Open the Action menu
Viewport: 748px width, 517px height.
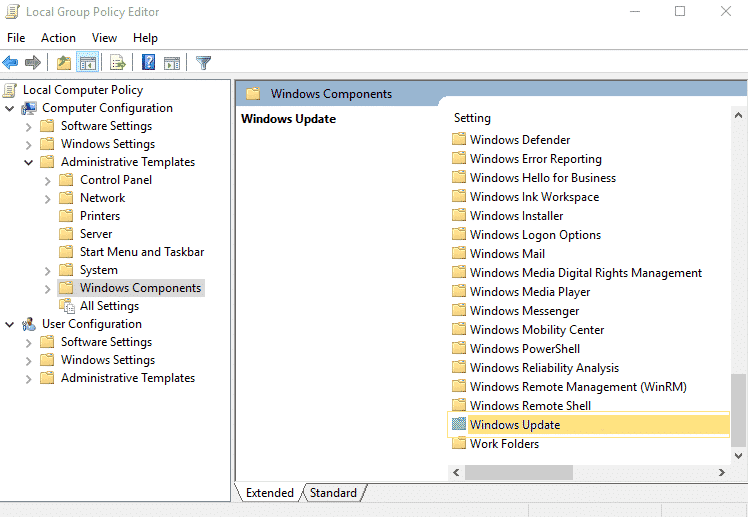[58, 38]
